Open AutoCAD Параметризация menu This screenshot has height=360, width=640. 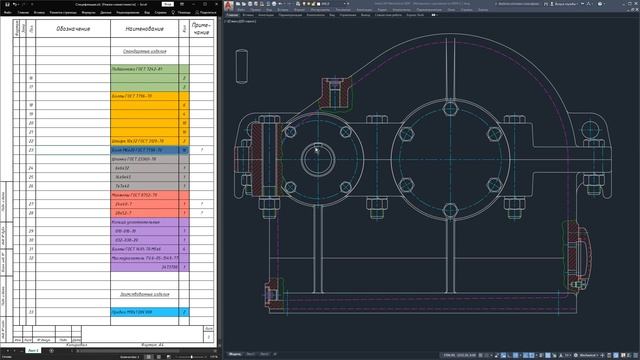[428, 9]
